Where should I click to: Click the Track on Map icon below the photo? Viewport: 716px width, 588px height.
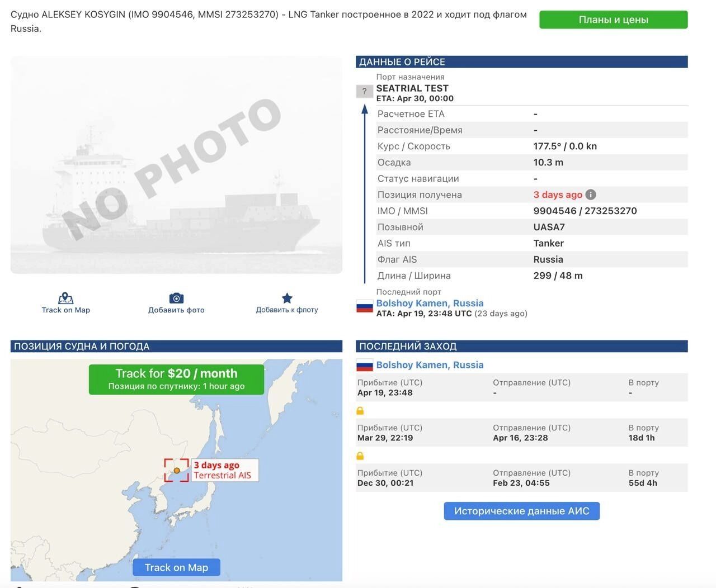tap(65, 298)
